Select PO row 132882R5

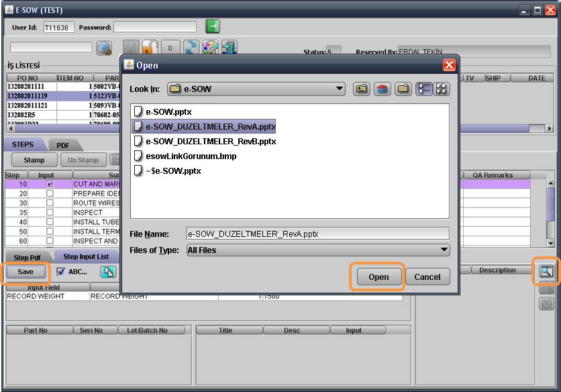[63, 115]
